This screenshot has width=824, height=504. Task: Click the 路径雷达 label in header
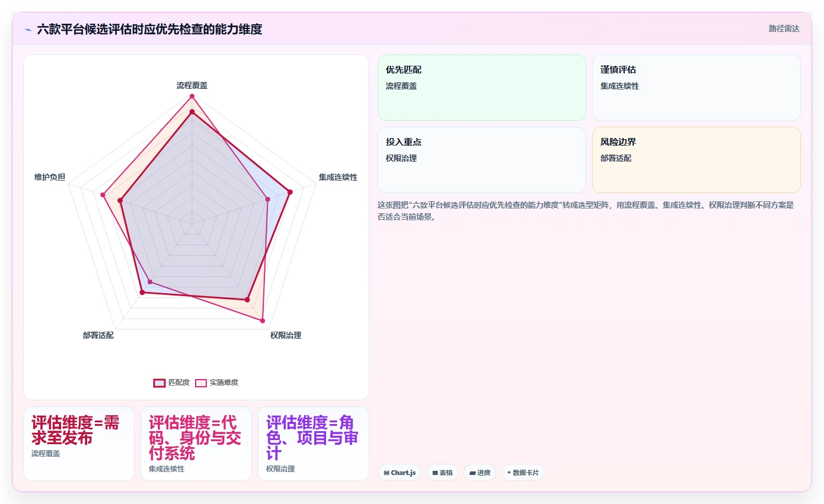(784, 28)
